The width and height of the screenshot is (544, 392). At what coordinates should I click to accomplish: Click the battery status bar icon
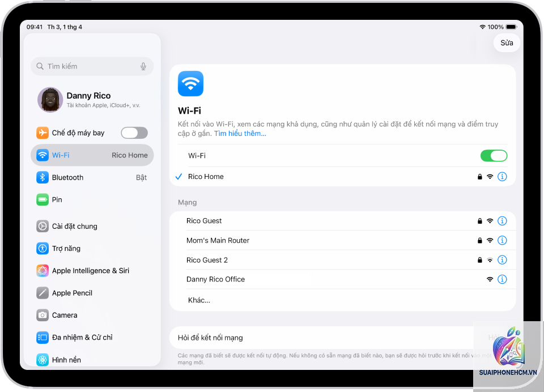click(x=511, y=27)
